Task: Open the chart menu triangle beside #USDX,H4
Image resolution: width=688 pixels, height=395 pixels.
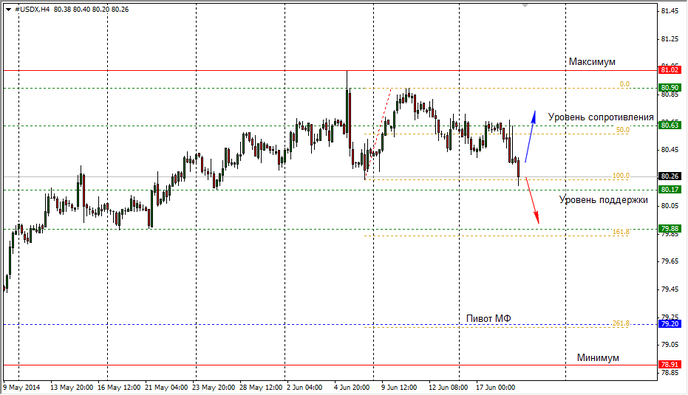Action: pos(8,9)
